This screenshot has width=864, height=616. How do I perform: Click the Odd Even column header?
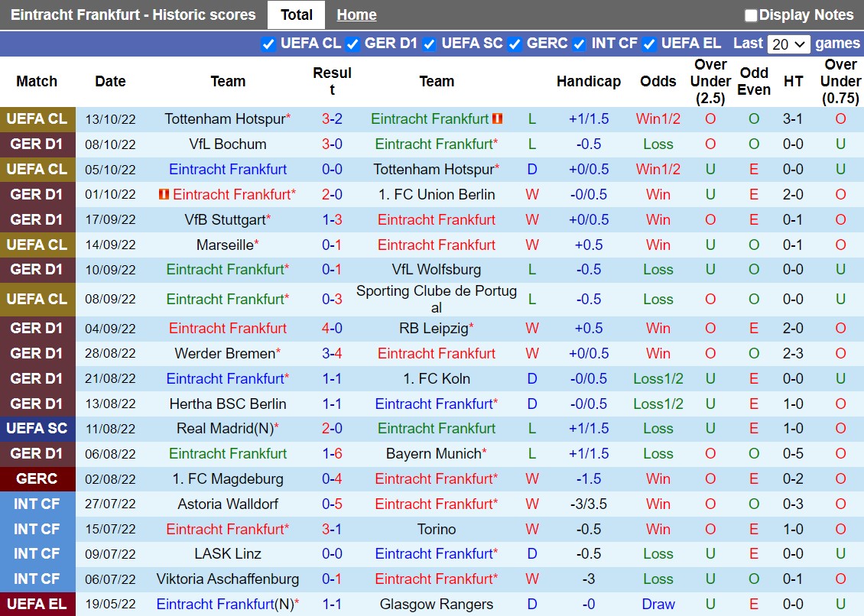(x=754, y=82)
